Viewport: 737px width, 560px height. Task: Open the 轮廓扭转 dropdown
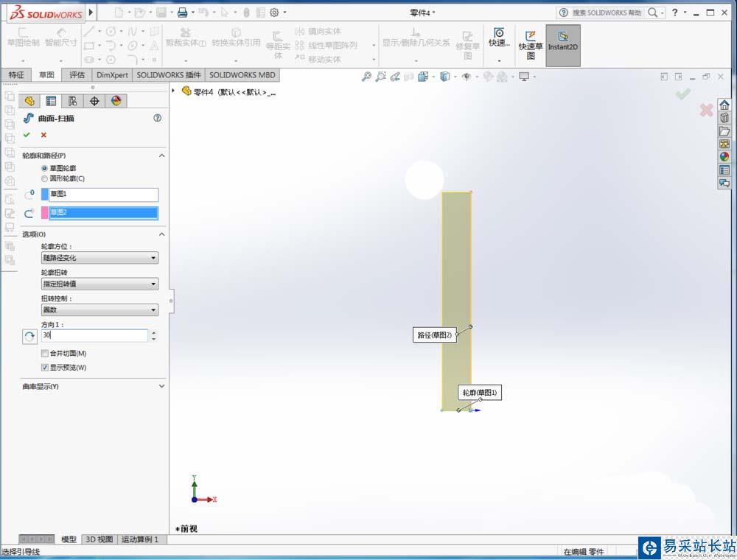pyautogui.click(x=99, y=284)
